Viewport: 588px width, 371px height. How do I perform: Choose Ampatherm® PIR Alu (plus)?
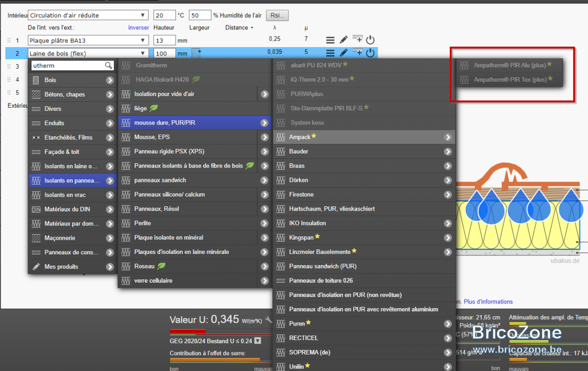pyautogui.click(x=510, y=65)
